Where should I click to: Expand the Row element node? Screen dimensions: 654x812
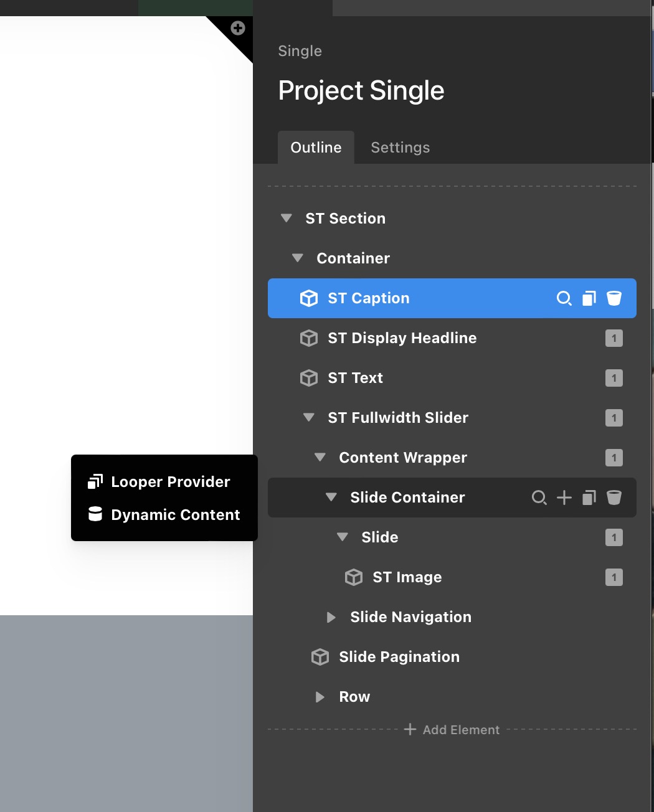pyautogui.click(x=320, y=697)
